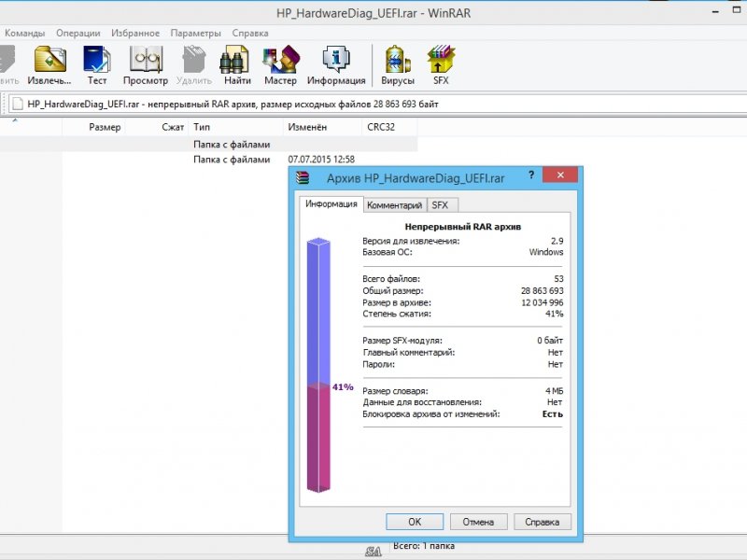The width and height of the screenshot is (747, 560).
Task: Click the bold Есть value for archive lock
Action: [x=553, y=414]
